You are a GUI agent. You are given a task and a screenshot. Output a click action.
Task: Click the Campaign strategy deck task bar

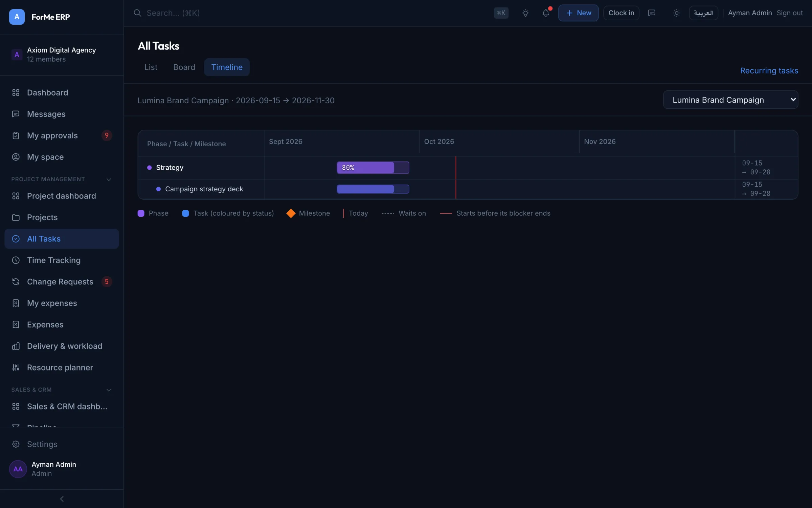(373, 189)
